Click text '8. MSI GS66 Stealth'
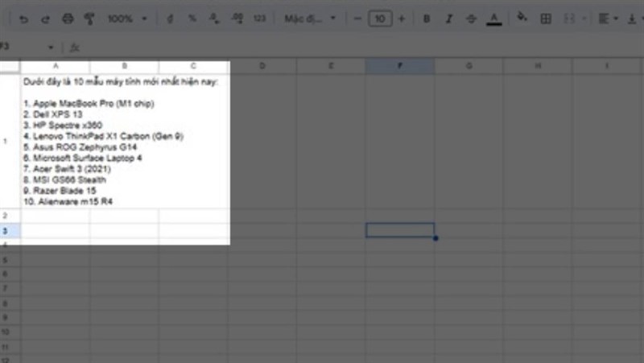 coord(65,179)
